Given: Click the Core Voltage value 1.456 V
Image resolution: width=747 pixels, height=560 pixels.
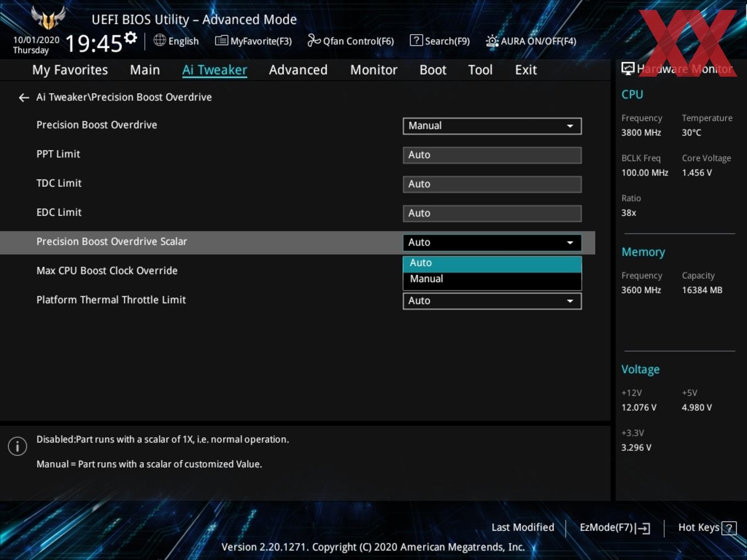Looking at the screenshot, I should pos(696,173).
